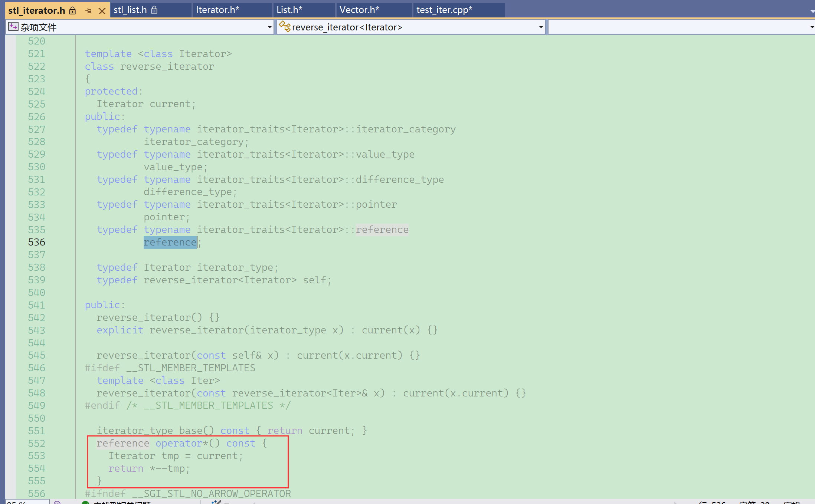Switch to the test_iter.cpp* tab
The image size is (815, 504).
point(444,10)
